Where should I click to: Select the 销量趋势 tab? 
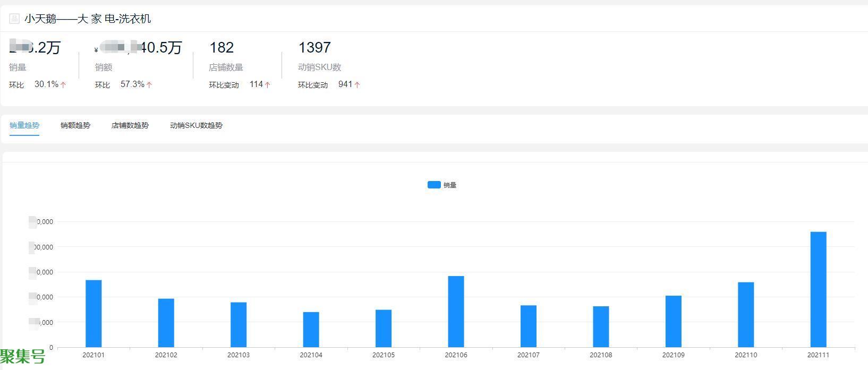point(24,125)
